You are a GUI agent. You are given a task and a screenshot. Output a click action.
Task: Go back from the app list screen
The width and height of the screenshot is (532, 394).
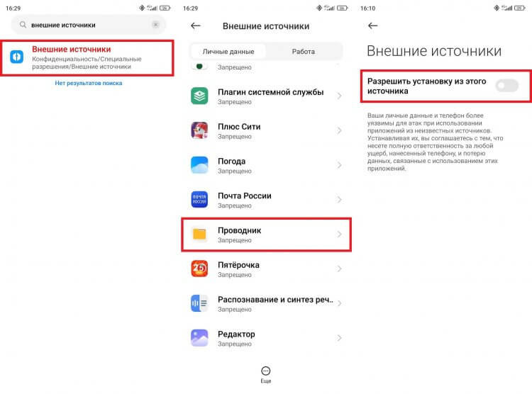coord(196,26)
